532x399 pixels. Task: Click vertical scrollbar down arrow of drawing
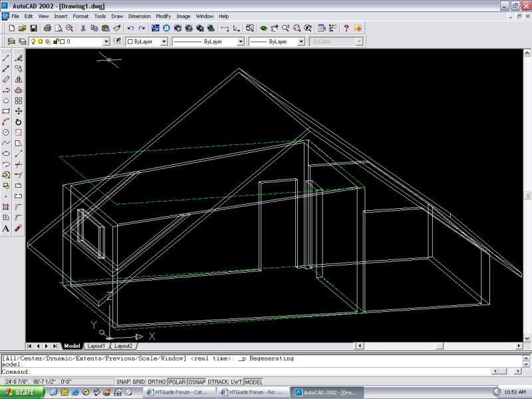[x=527, y=338]
